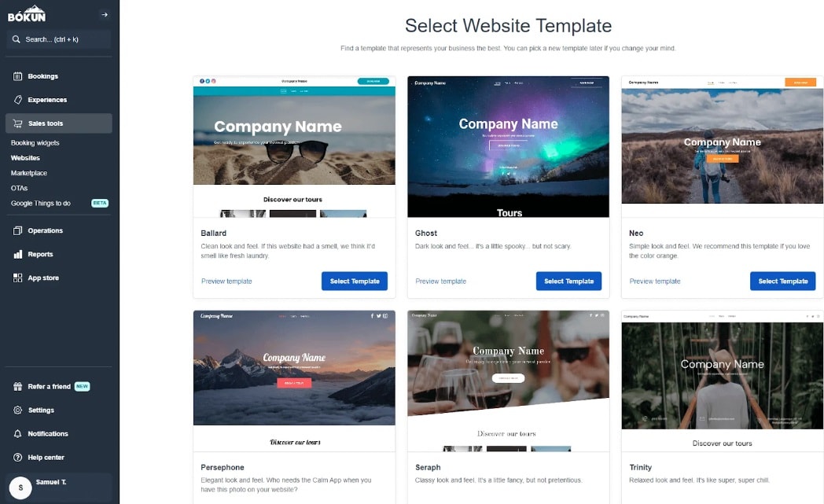Screen dimensions: 824x504
Task: Open Experiences via its tag icon
Action: coord(17,100)
